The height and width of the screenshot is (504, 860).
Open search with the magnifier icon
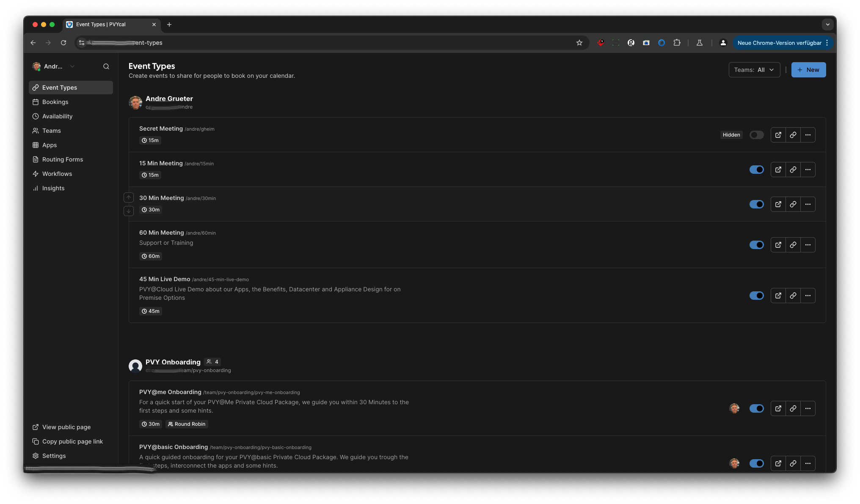pos(106,66)
